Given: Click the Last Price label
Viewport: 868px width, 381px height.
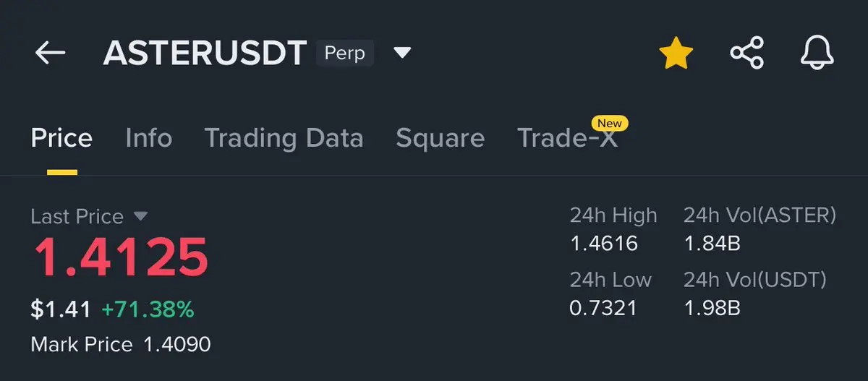Looking at the screenshot, I should 77,216.
